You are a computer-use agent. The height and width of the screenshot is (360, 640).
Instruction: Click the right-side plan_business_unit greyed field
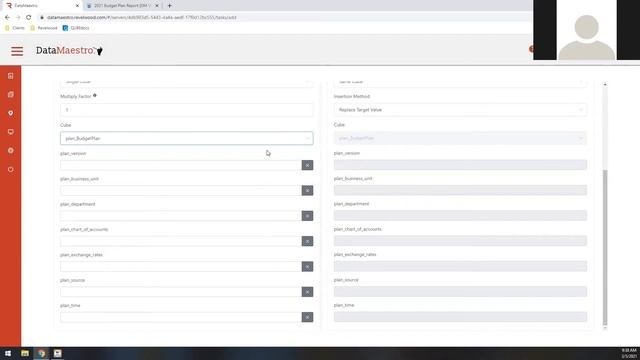click(x=460, y=190)
